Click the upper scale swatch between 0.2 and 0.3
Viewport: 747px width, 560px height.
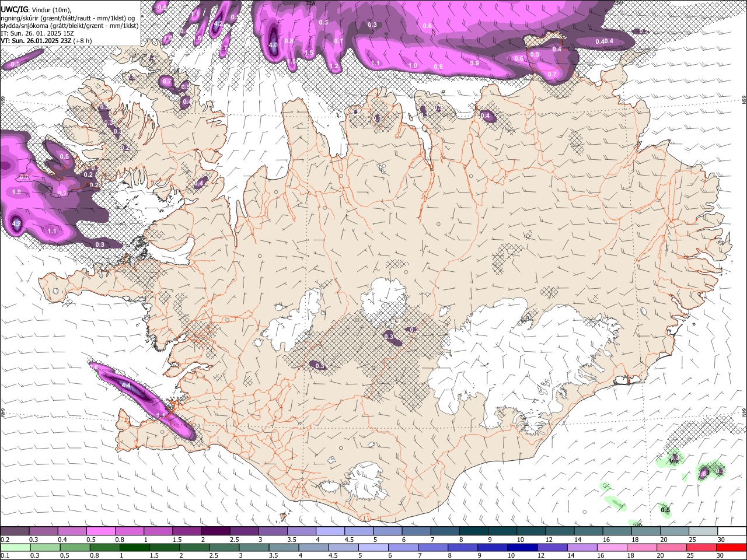(x=15, y=531)
